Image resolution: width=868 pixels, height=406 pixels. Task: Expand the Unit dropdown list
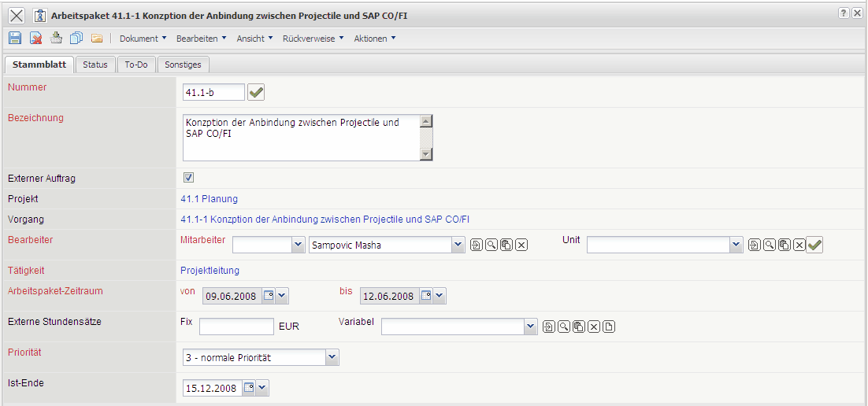point(736,245)
